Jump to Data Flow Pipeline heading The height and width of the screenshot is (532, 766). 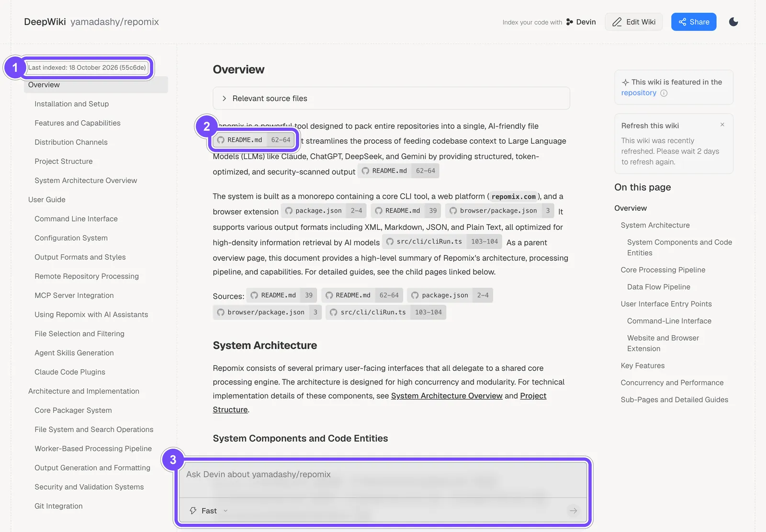pyautogui.click(x=659, y=287)
